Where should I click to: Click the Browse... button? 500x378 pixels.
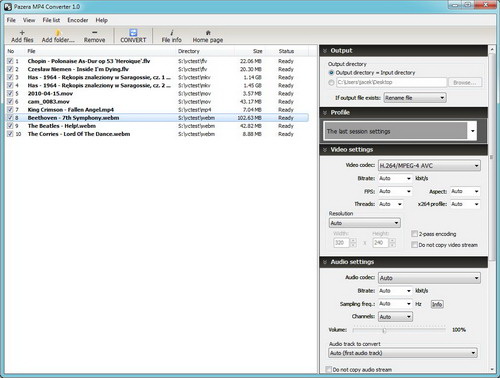pyautogui.click(x=465, y=82)
